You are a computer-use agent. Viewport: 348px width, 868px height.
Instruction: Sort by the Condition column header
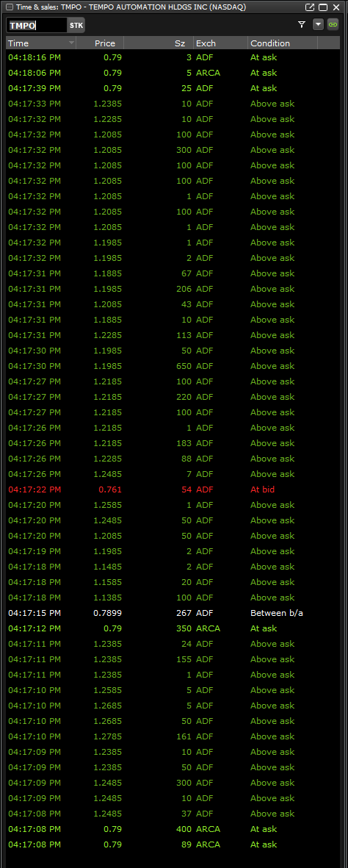[x=283, y=43]
